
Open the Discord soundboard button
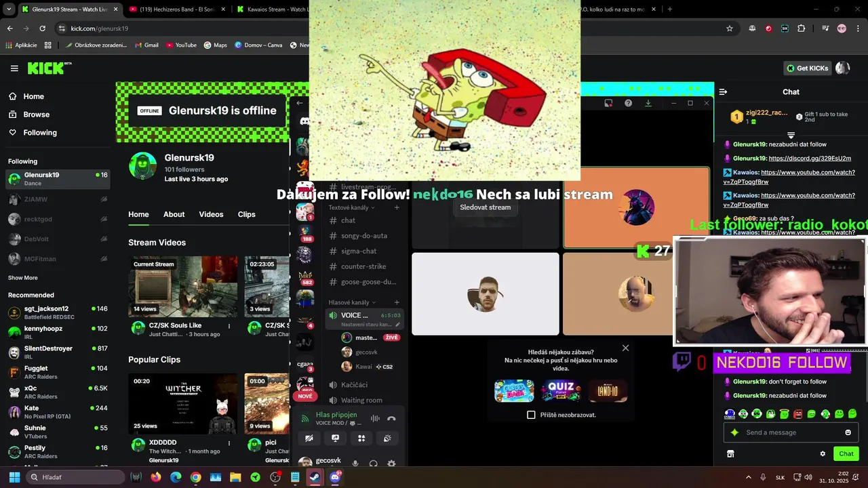click(387, 439)
